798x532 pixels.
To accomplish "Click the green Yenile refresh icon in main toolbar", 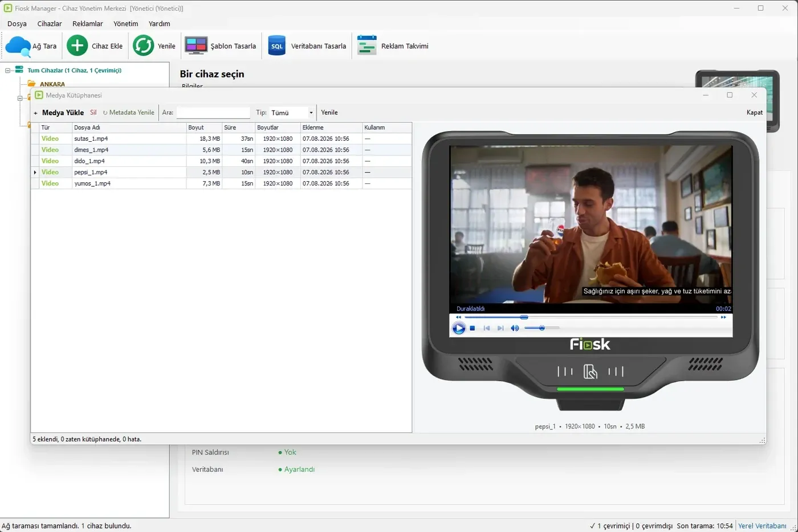I will (x=144, y=46).
